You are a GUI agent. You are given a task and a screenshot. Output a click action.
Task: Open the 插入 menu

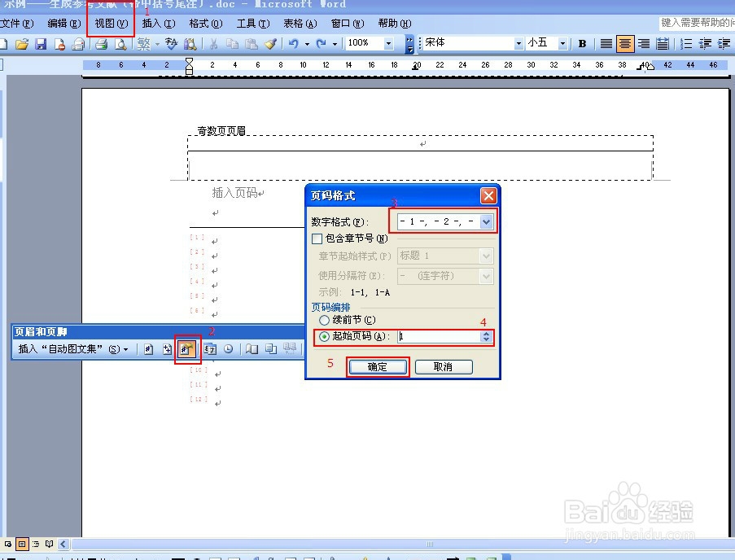pyautogui.click(x=159, y=24)
